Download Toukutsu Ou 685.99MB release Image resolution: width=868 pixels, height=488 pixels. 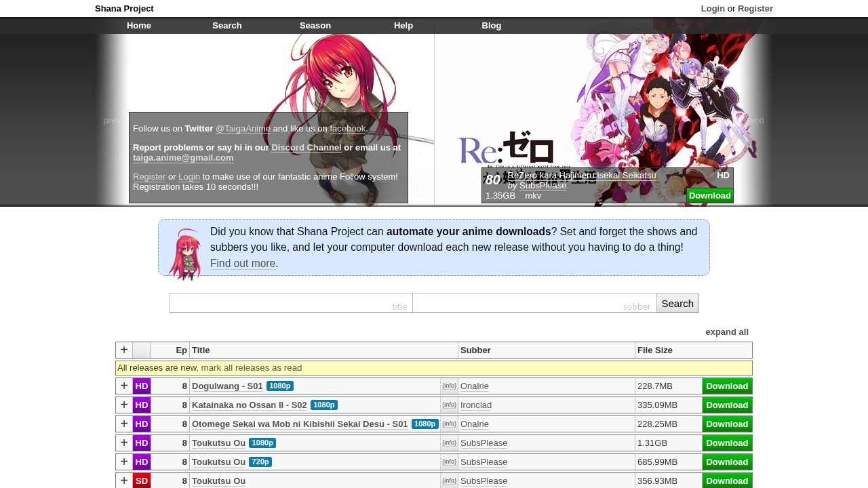tap(727, 462)
